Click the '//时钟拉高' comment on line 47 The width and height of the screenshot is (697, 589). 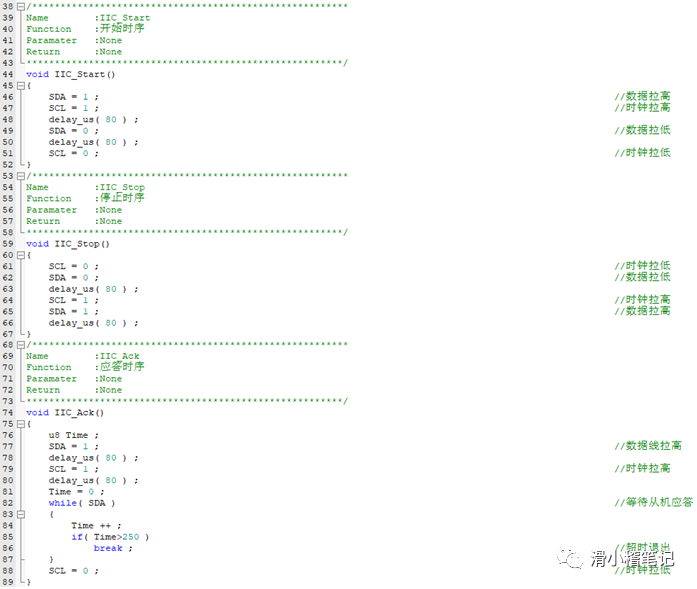click(x=642, y=108)
